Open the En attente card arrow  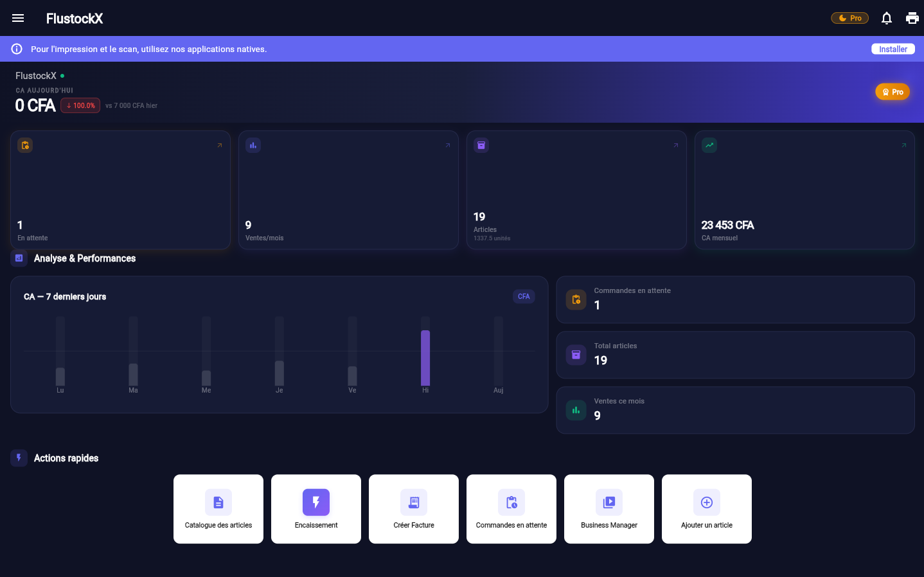point(220,145)
